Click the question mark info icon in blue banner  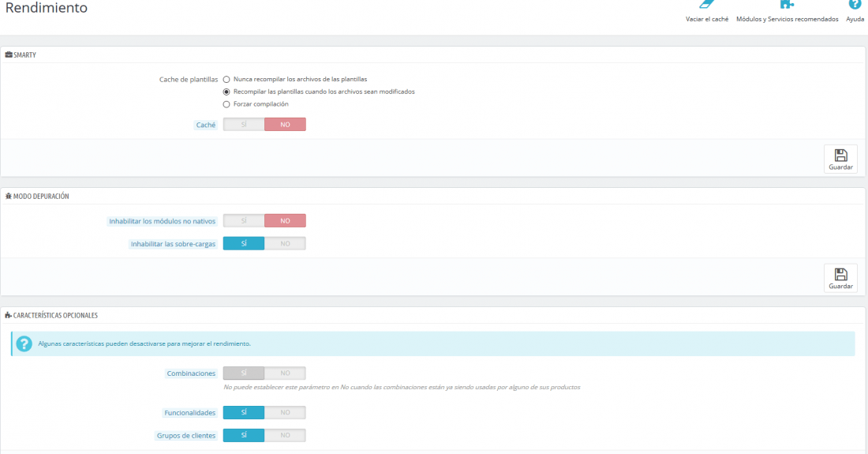point(24,343)
